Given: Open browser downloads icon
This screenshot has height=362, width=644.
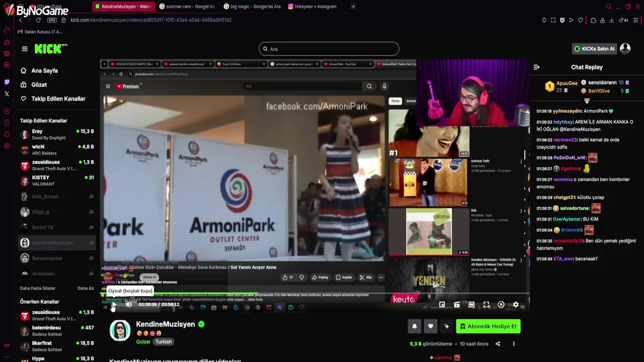Looking at the screenshot, I should pos(611,20).
